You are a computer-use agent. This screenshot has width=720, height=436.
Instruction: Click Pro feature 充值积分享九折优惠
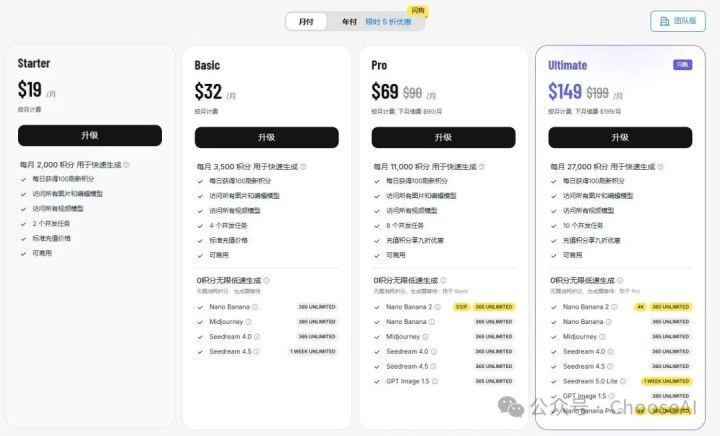coord(415,240)
